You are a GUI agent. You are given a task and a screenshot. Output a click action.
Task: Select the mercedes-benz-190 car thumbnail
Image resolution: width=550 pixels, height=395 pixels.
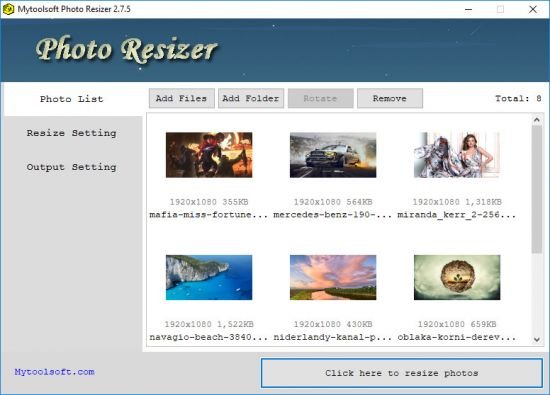(x=333, y=155)
